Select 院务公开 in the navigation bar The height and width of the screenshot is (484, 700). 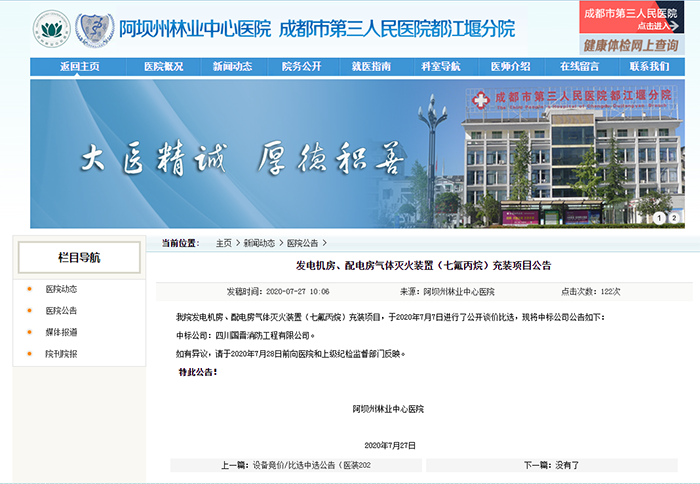pyautogui.click(x=301, y=67)
